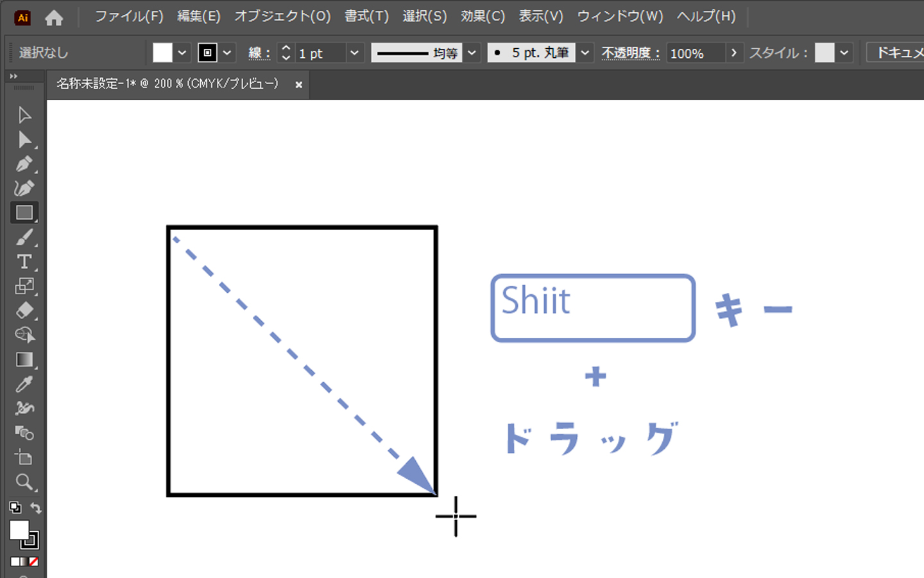The width and height of the screenshot is (924, 578).
Task: Swap fill and stroke colors
Action: pos(36,508)
